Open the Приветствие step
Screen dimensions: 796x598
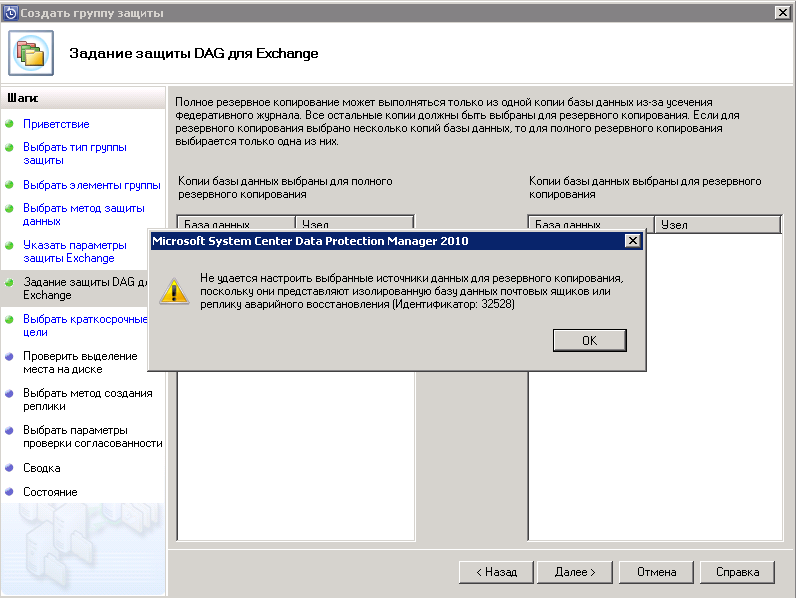coord(56,124)
